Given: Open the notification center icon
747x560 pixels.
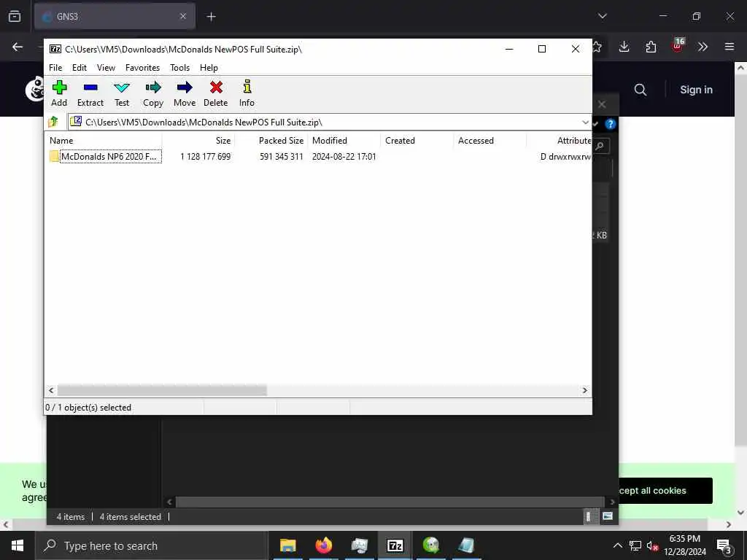Looking at the screenshot, I should 724,547.
